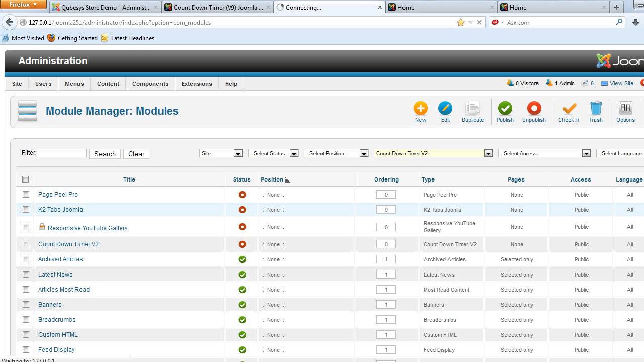Unpublish Banners via its green status icon
Screen dimensions: 644x362
point(242,305)
